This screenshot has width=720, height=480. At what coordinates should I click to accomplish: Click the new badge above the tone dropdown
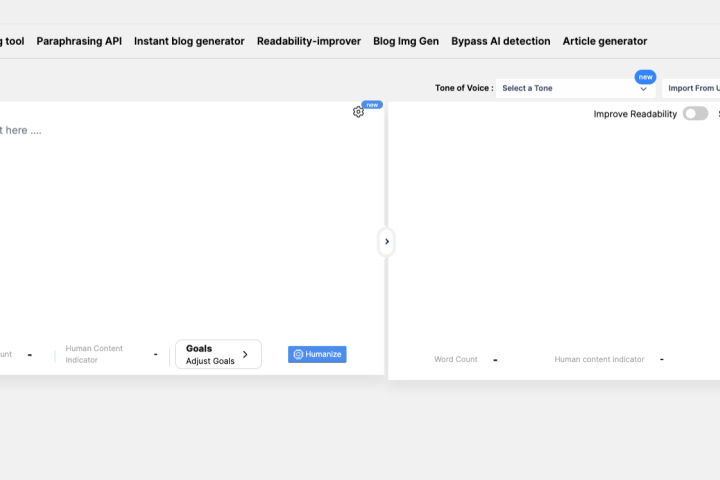point(645,76)
